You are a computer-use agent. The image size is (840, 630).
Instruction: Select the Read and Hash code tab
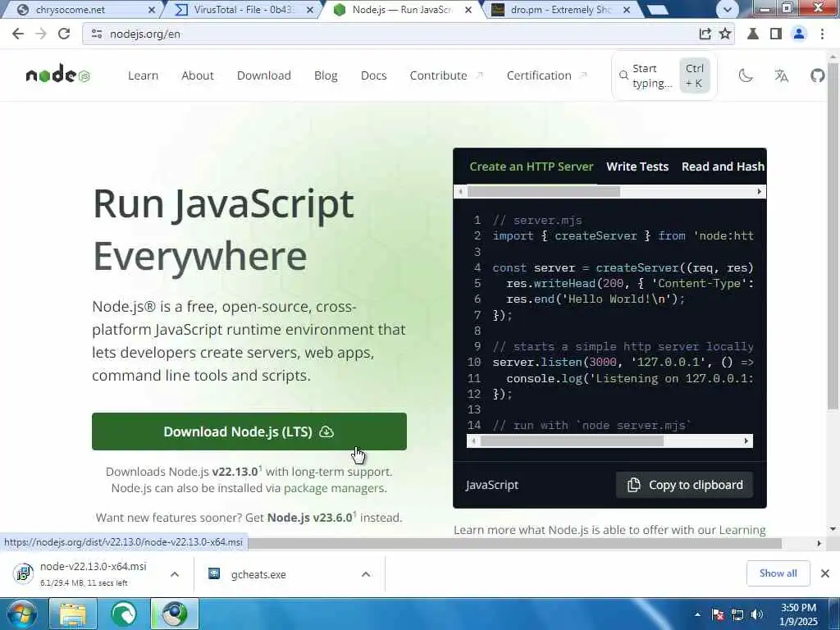coord(724,167)
